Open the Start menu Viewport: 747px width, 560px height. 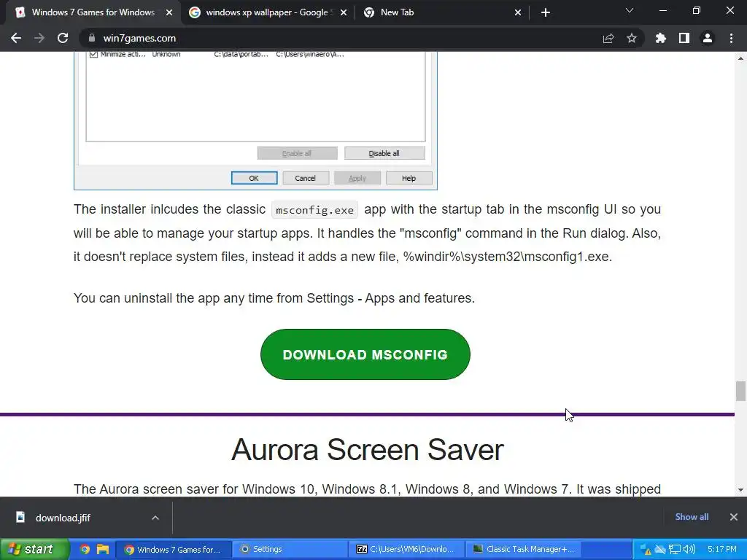34,549
